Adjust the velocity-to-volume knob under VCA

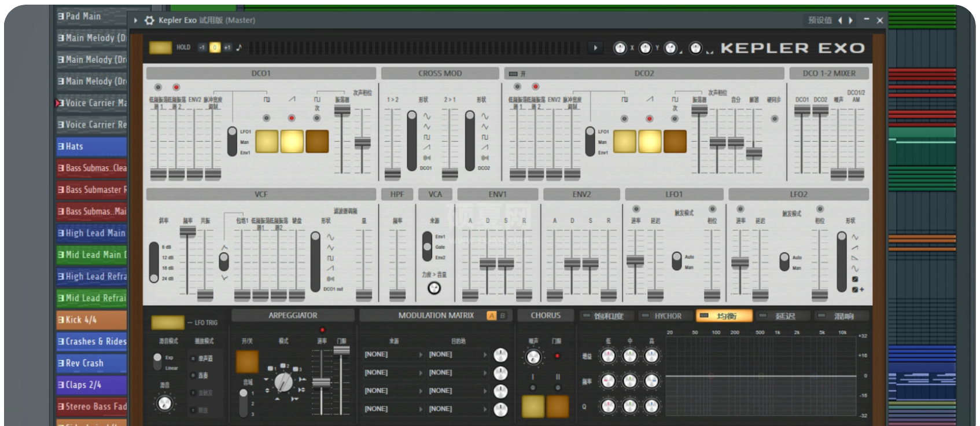(434, 288)
